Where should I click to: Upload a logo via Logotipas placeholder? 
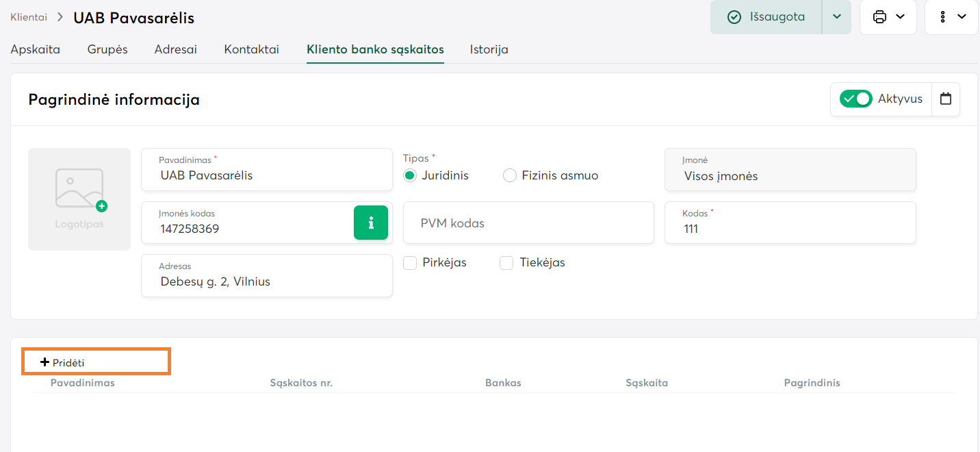point(79,199)
